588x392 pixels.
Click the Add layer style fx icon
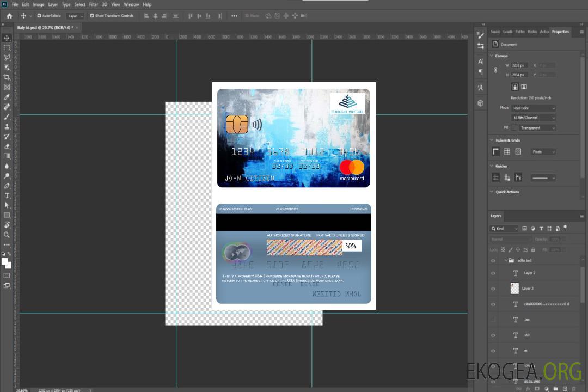(528, 389)
